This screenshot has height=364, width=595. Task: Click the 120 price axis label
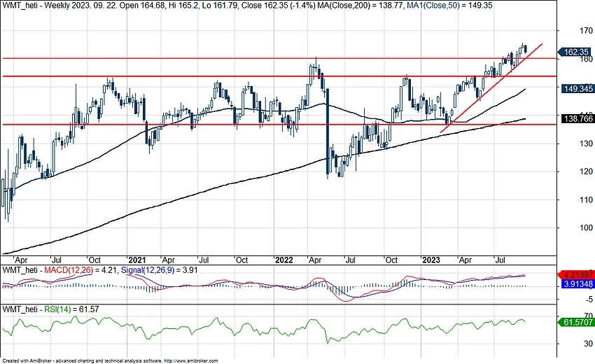click(587, 171)
